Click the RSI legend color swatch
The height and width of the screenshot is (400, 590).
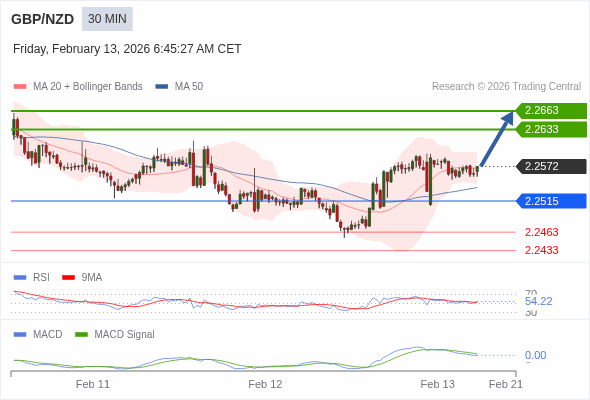pyautogui.click(x=20, y=278)
